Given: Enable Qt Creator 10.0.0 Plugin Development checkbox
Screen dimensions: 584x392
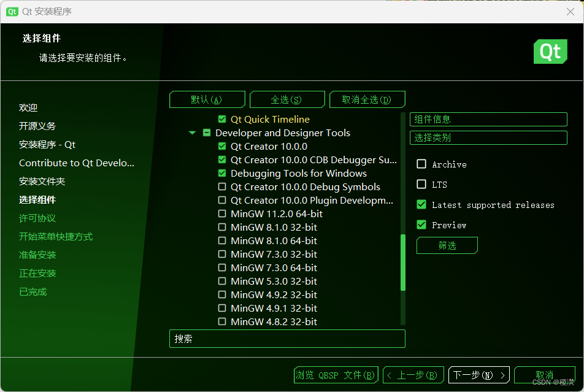Looking at the screenshot, I should pos(222,200).
